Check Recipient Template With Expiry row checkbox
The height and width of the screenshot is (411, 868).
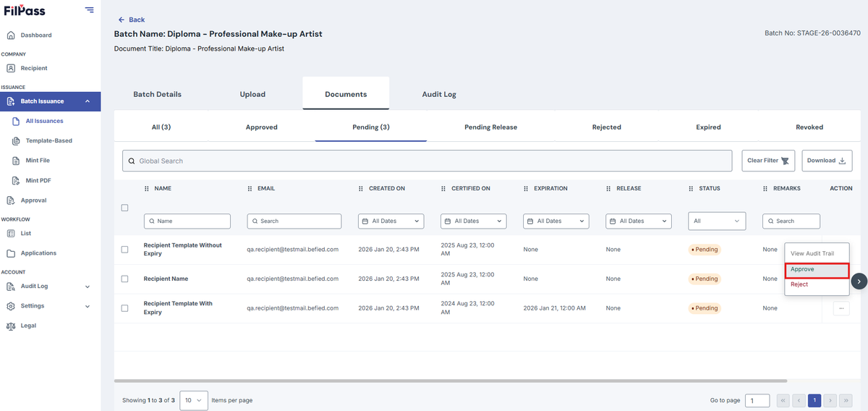124,308
